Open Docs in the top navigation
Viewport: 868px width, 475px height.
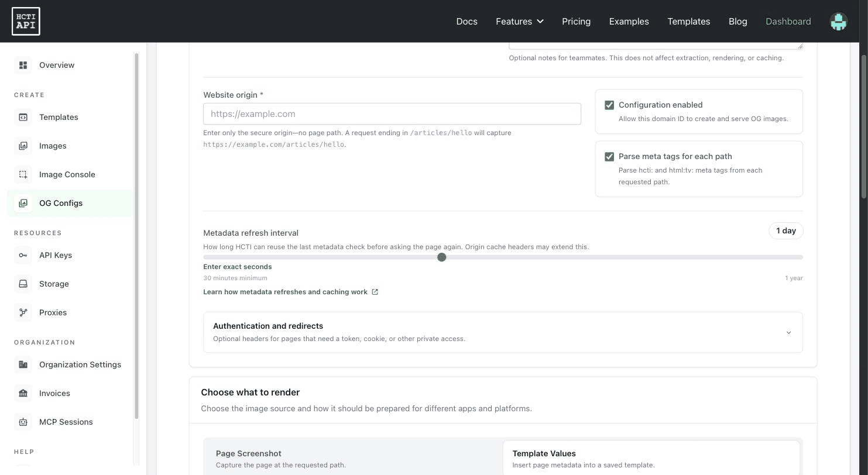pyautogui.click(x=466, y=22)
